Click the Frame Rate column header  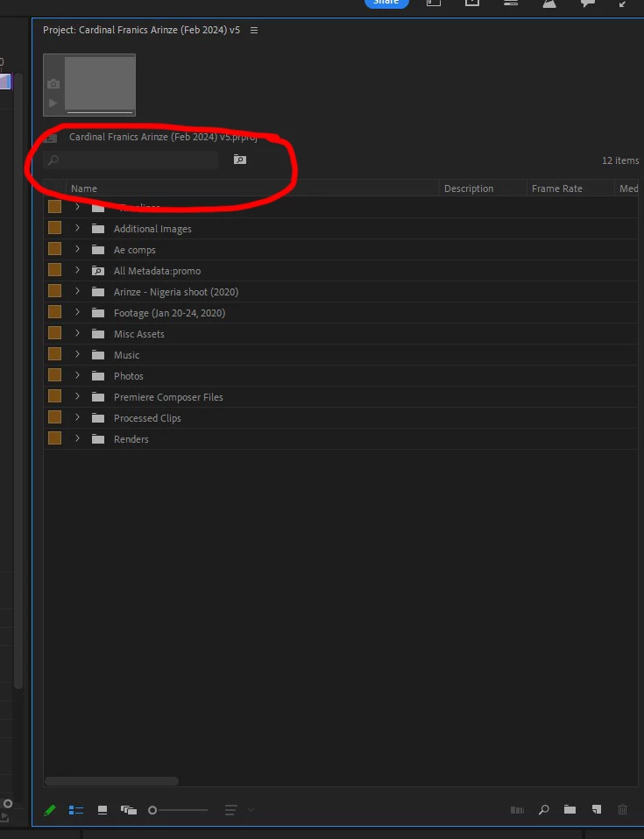[x=570, y=188]
